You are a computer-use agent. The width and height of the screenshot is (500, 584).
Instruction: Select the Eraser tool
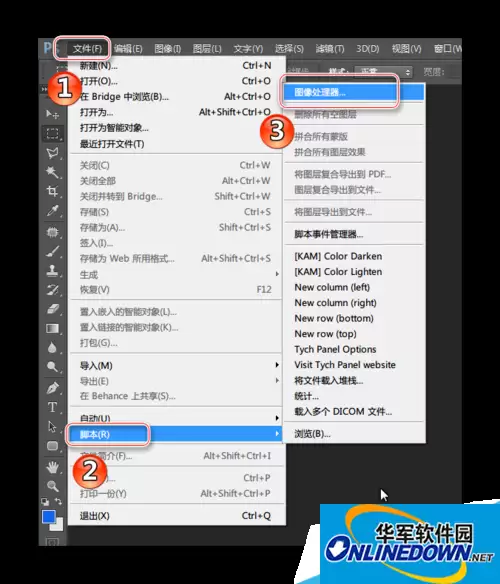[x=53, y=309]
